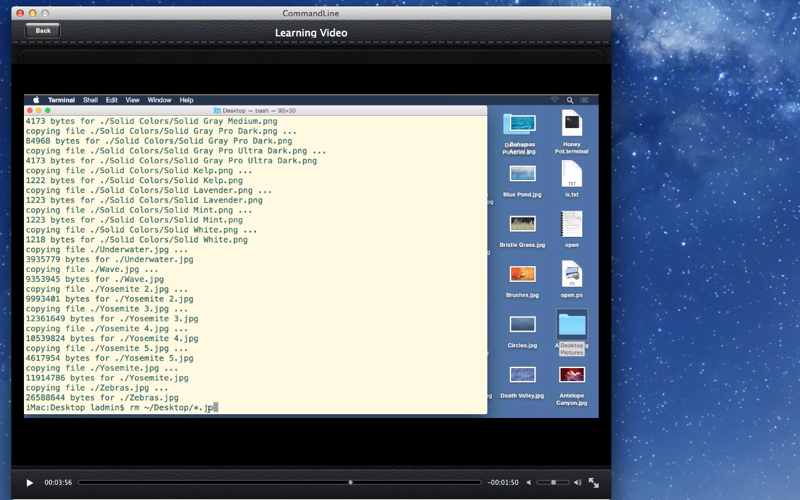Click the line "1222 bytes for ./Solid Colors/Solid Kelp.png"

[x=134, y=180]
